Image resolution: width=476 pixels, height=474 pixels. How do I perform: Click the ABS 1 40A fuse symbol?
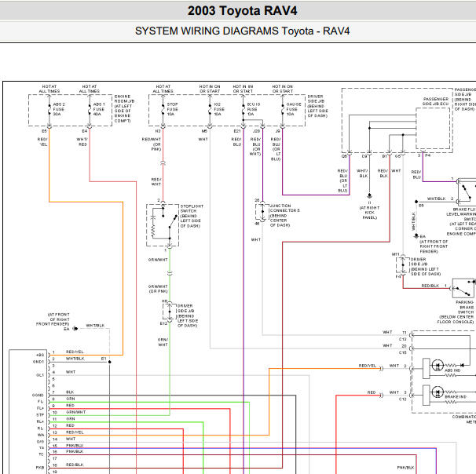[x=90, y=110]
